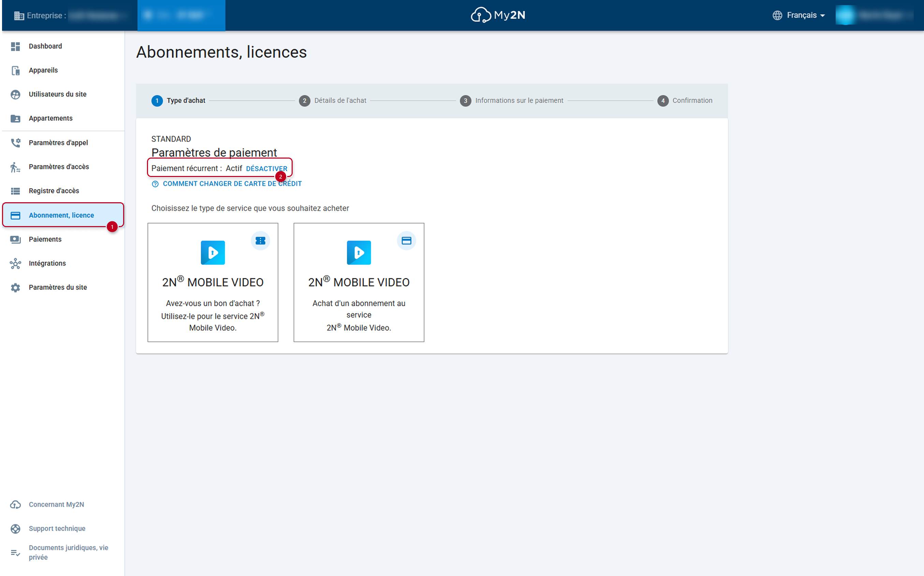Click step 3 Informations sur le paiement
The height and width of the screenshot is (576, 924).
click(x=512, y=101)
